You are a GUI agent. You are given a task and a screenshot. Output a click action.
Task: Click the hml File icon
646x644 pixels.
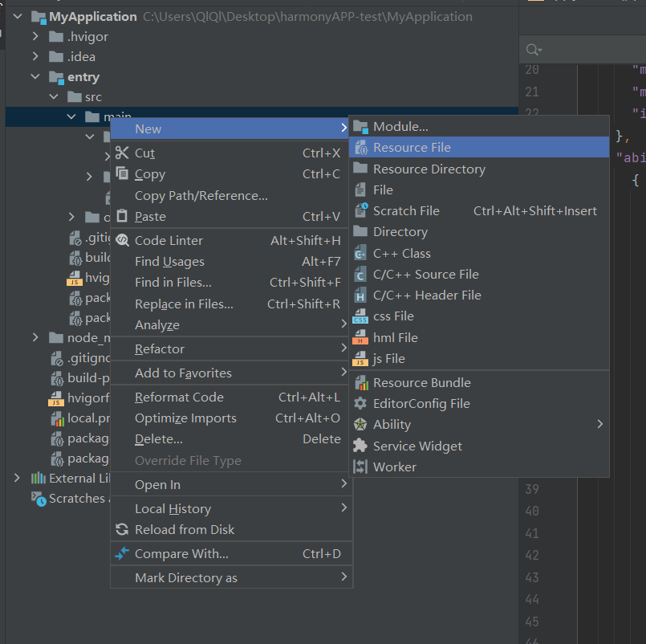click(x=360, y=337)
